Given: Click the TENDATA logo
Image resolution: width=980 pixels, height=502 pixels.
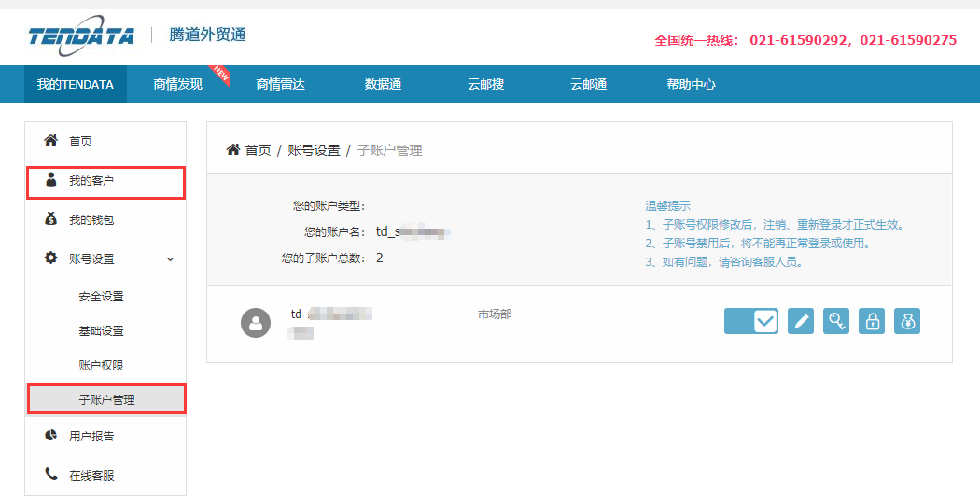Looking at the screenshot, I should [x=81, y=35].
